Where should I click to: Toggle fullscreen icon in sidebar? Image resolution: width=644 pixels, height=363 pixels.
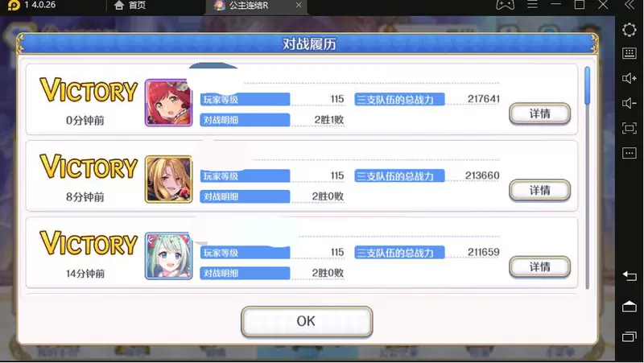629,128
